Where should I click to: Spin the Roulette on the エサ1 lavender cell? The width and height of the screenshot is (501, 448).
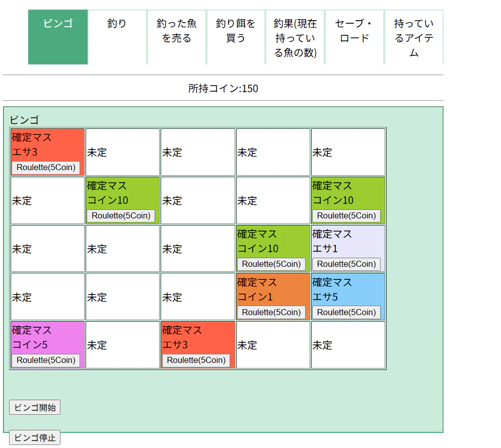pyautogui.click(x=346, y=264)
